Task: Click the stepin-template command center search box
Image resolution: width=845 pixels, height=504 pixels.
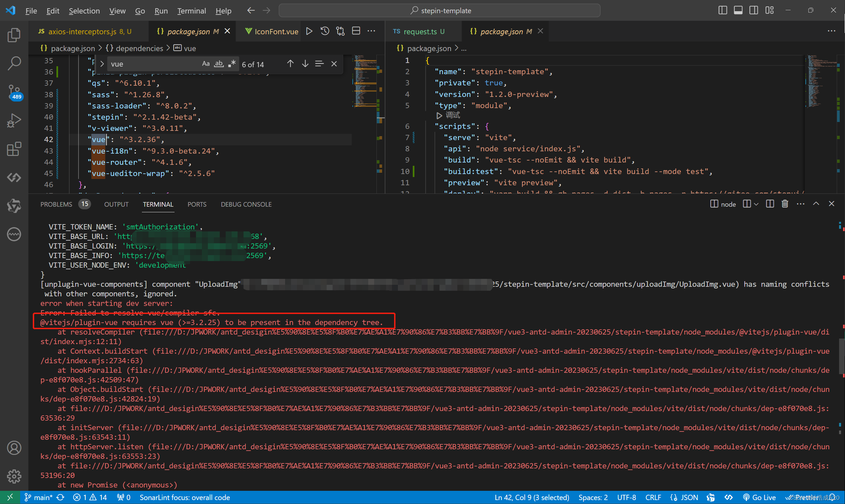Action: (439, 11)
